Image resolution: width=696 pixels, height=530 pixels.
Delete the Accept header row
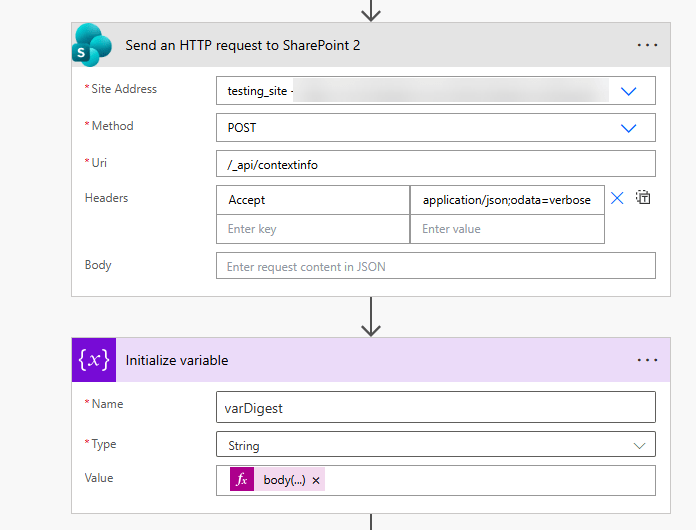pos(617,198)
